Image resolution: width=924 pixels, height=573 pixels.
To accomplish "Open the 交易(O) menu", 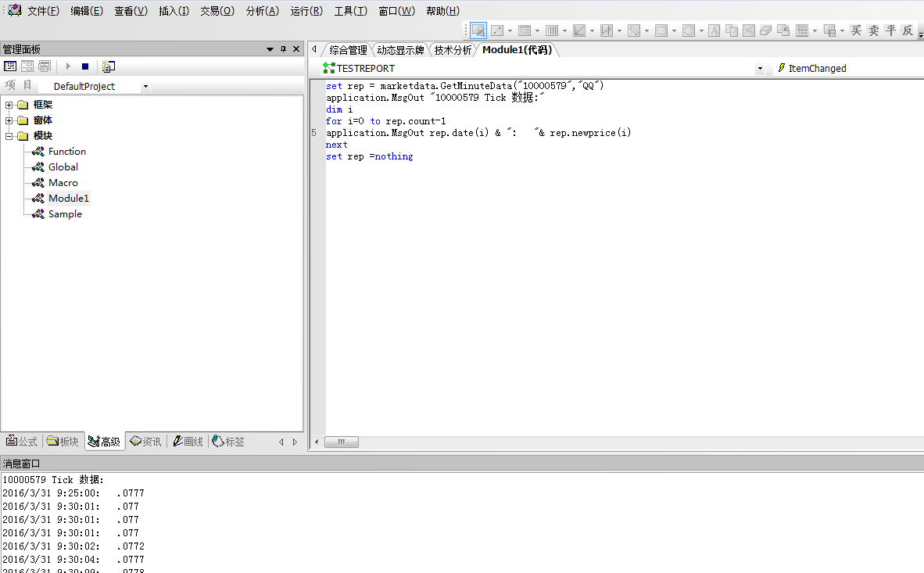I will pos(217,11).
